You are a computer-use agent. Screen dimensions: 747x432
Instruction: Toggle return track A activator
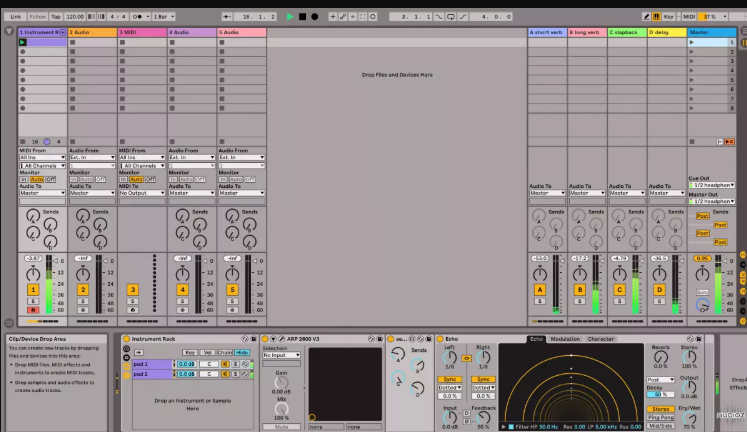click(x=540, y=290)
